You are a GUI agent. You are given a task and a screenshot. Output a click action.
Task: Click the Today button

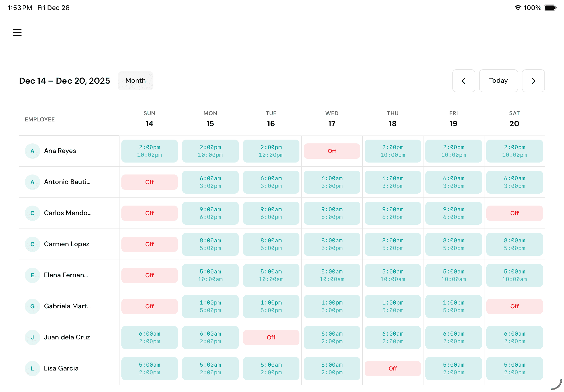point(498,81)
